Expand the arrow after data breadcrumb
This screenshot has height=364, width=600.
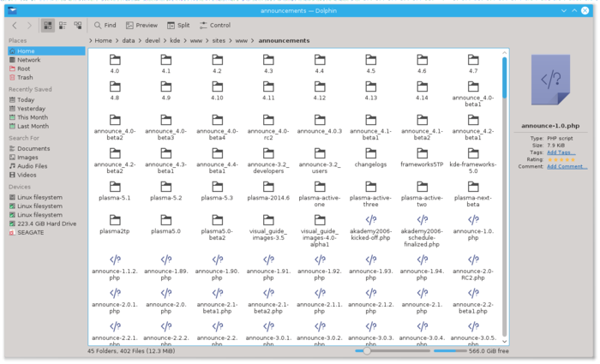140,40
